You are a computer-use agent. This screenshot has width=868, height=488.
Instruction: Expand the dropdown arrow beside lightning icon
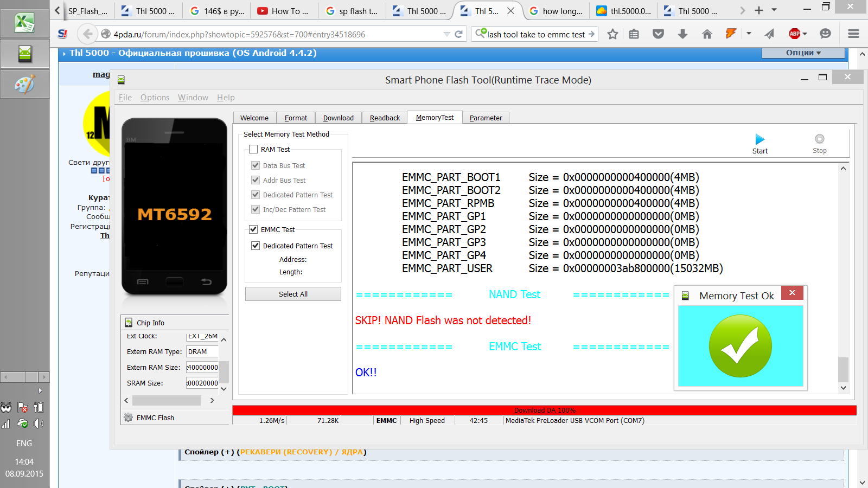(749, 34)
